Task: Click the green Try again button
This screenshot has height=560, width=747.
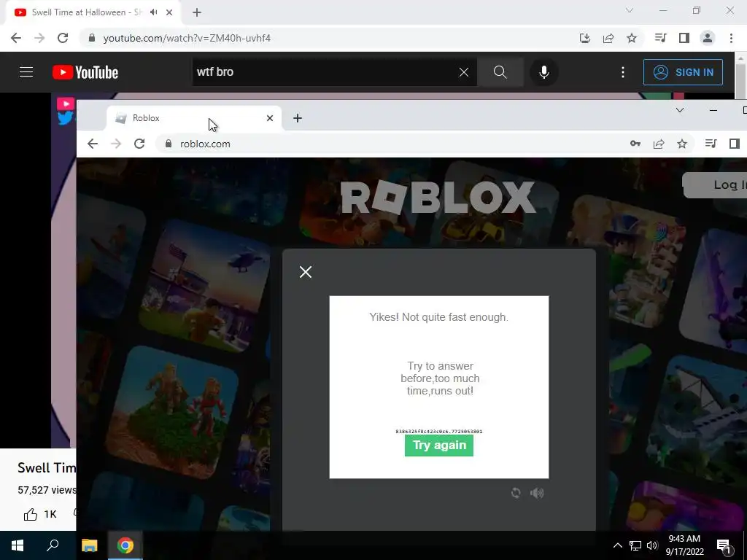Action: coord(438,446)
